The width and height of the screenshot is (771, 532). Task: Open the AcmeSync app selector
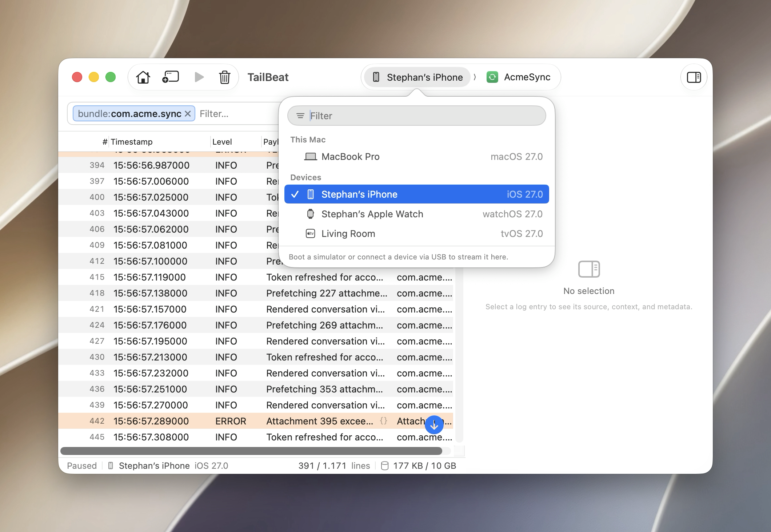pyautogui.click(x=519, y=77)
